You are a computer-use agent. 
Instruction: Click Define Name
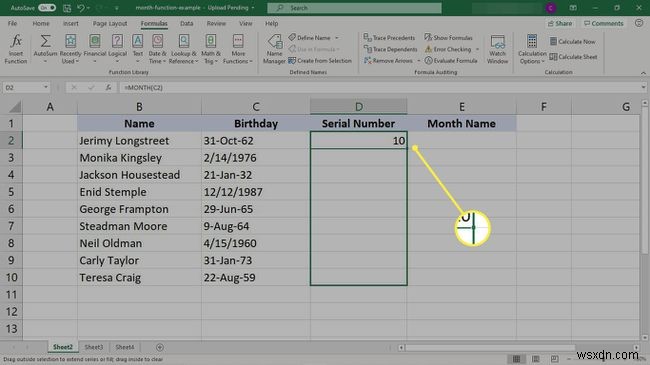click(310, 38)
